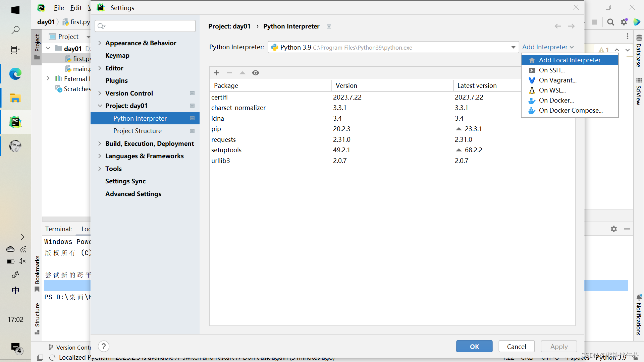Toggle show early releases eye icon

point(256,73)
